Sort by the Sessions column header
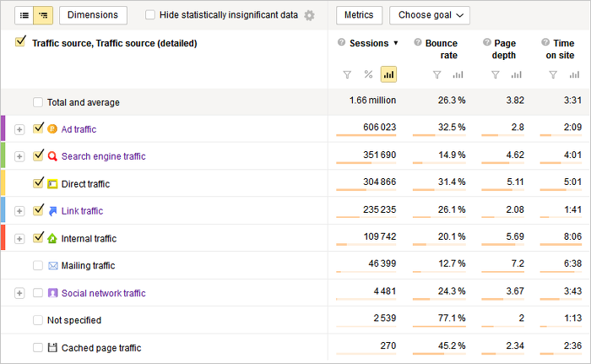Screen dimensions: 591x364 368,43
